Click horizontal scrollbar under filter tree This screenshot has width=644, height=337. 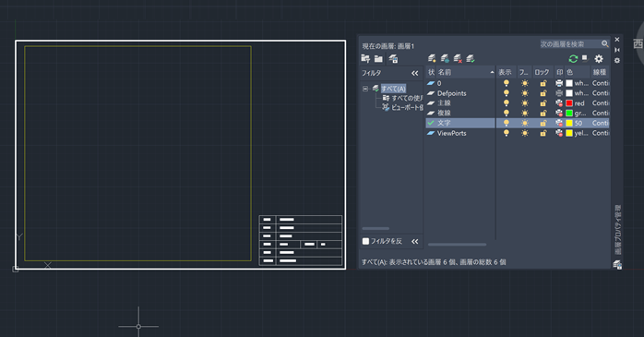coord(376,228)
